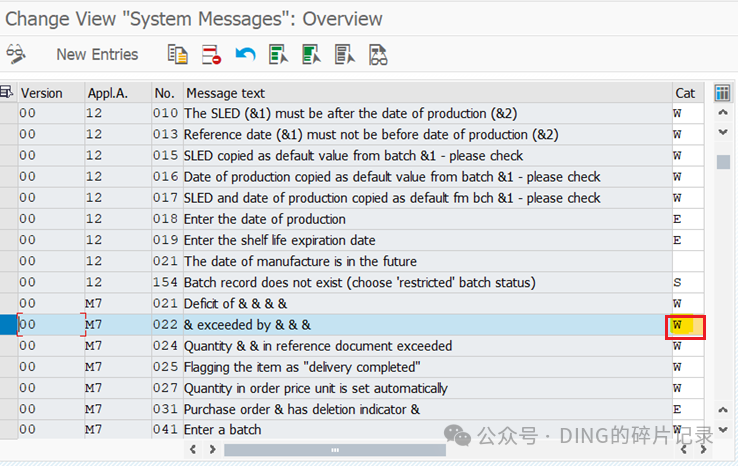Click 'SLED and date of production copied as default fm bch &1 - please check'
This screenshot has height=466, width=738.
(392, 198)
